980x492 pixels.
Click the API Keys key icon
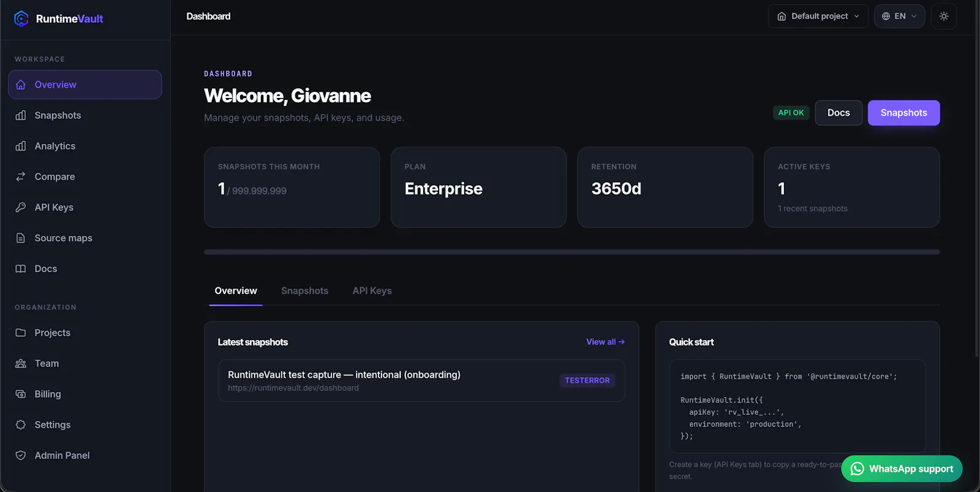coord(21,207)
